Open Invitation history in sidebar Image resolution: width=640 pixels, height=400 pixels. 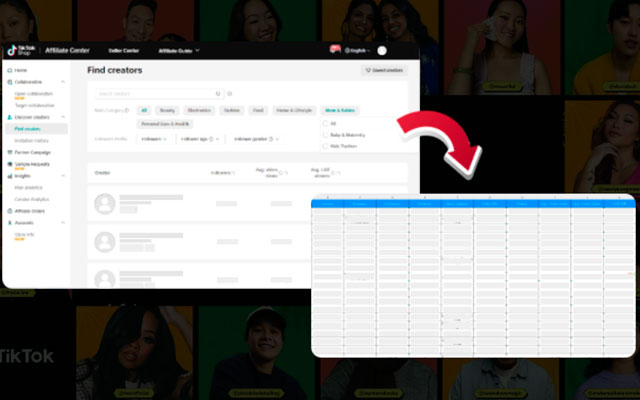point(31,141)
